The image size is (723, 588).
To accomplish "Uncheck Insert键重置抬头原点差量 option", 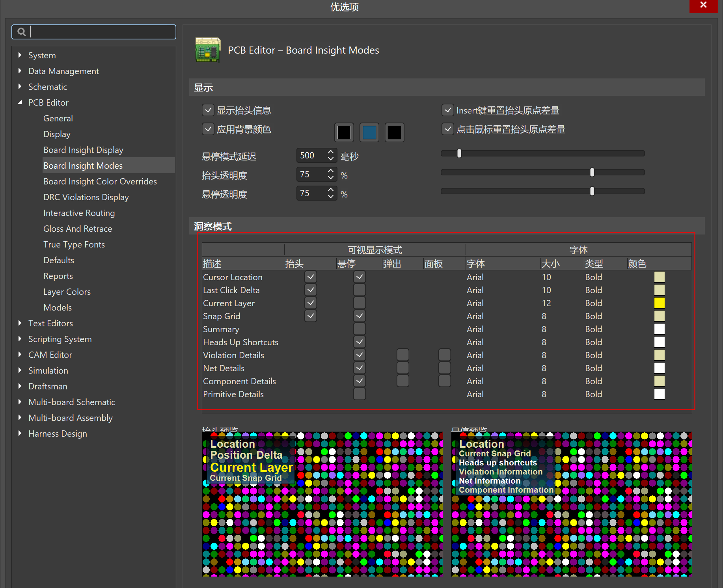I will pyautogui.click(x=447, y=110).
